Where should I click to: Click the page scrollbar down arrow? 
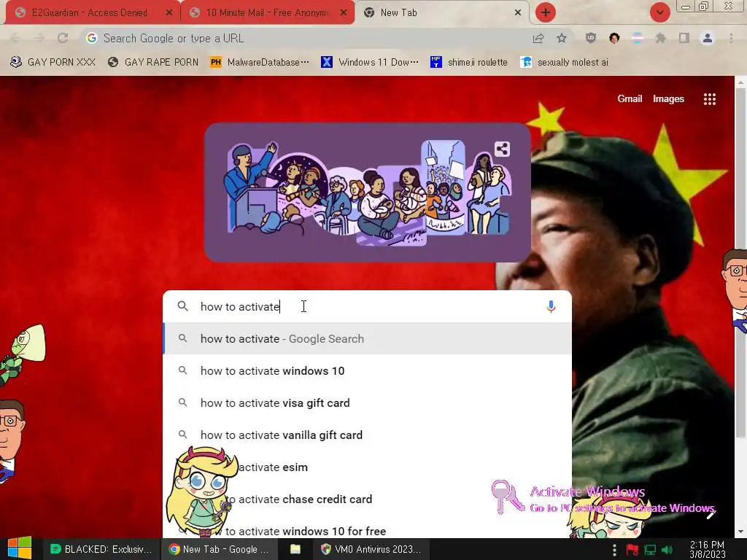coord(740,532)
